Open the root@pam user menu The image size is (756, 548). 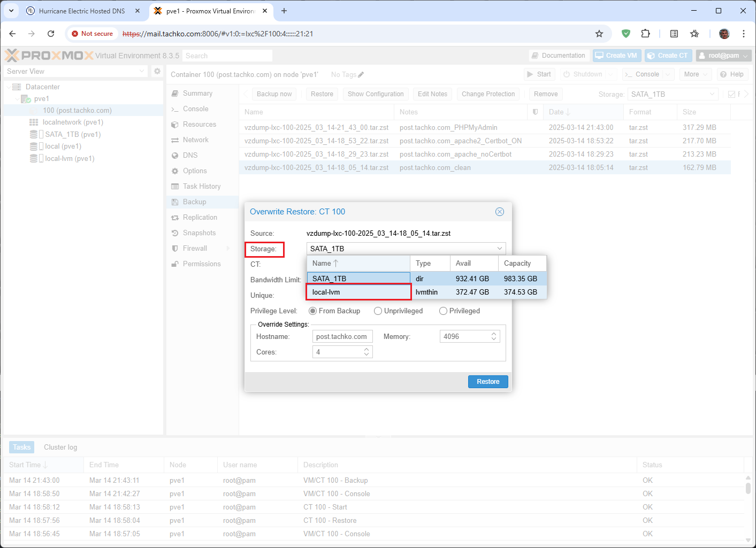click(x=723, y=56)
